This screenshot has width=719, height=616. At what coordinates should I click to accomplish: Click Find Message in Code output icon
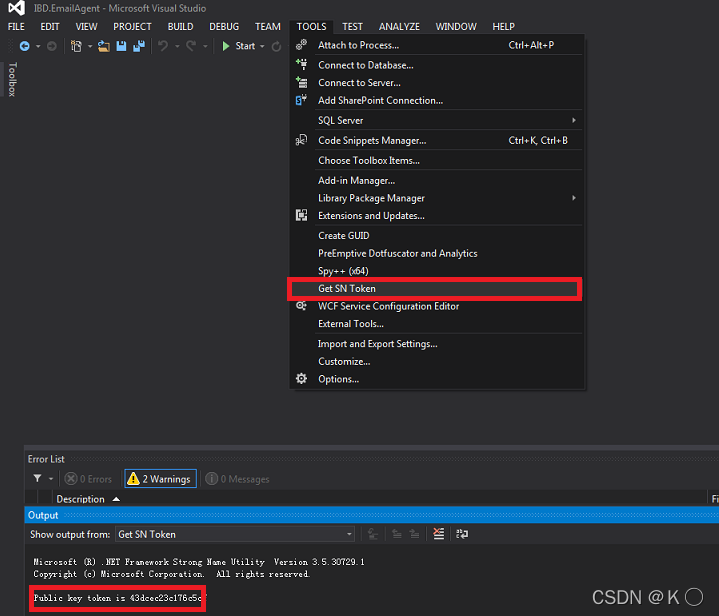373,534
